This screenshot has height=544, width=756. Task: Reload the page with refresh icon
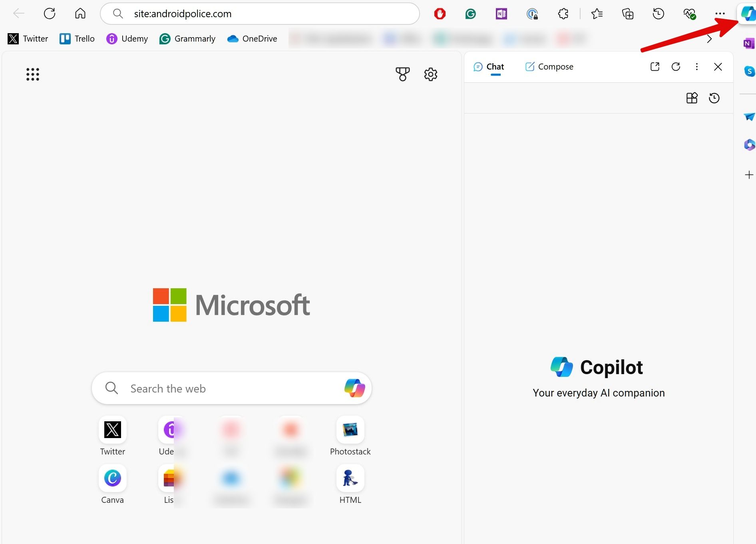tap(50, 14)
